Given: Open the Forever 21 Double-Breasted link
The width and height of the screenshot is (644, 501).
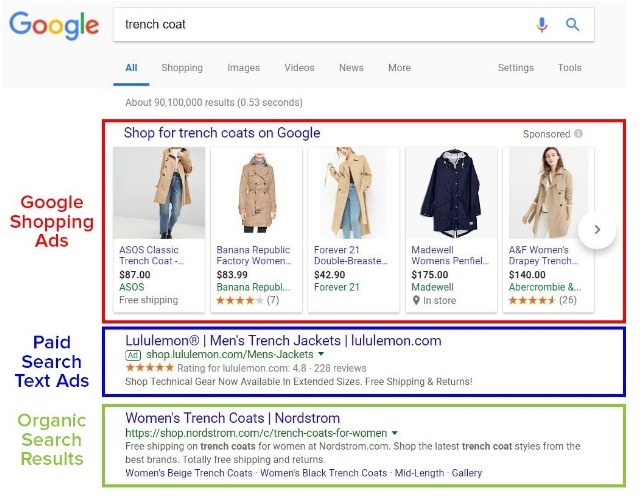Looking at the screenshot, I should tap(350, 255).
